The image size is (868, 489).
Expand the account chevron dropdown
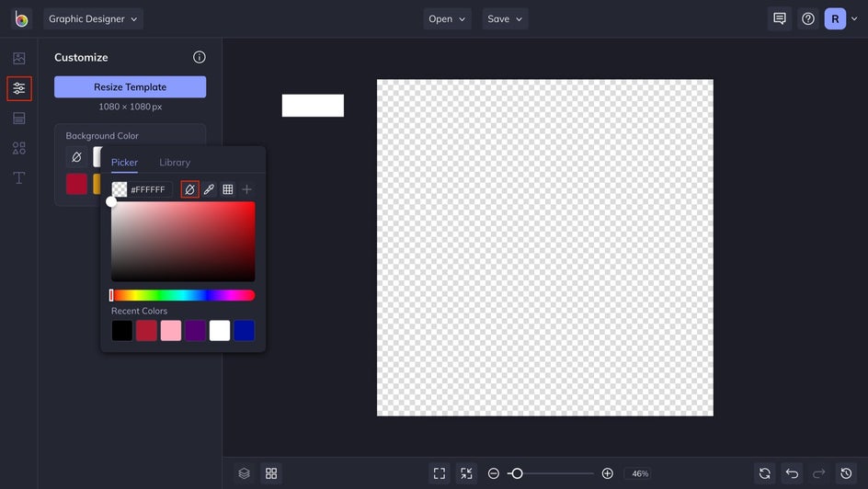click(854, 18)
